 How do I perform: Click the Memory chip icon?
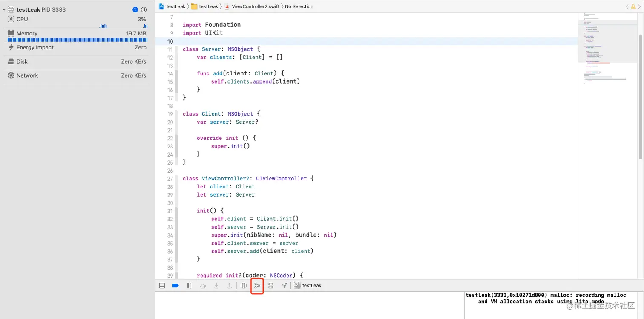11,33
